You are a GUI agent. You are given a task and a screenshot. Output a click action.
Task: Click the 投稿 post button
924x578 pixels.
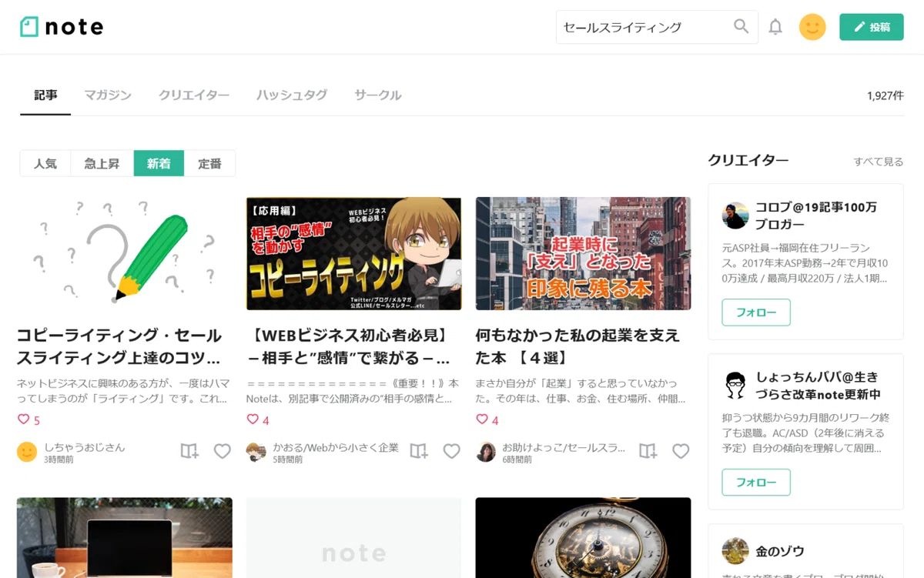pos(872,27)
